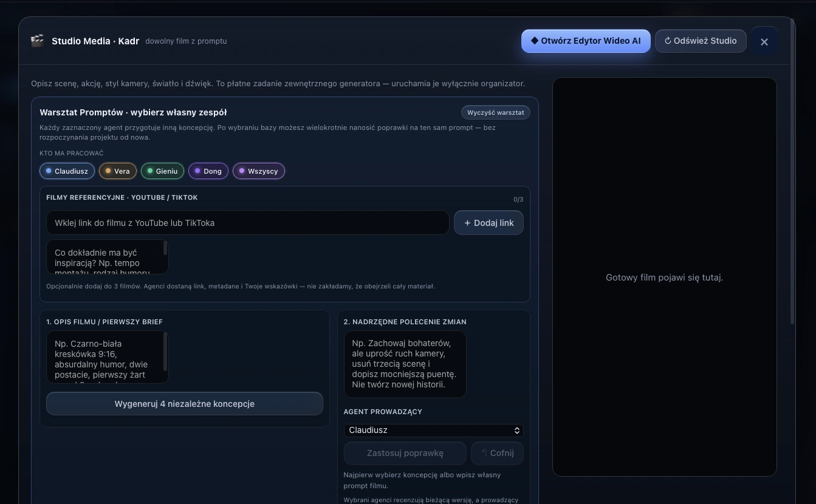Toggle the Claudiusz agent chip
The height and width of the screenshot is (504, 816).
tap(67, 171)
